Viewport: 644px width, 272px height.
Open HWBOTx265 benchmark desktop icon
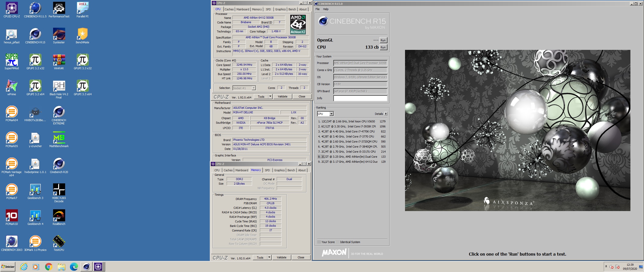coord(35,114)
